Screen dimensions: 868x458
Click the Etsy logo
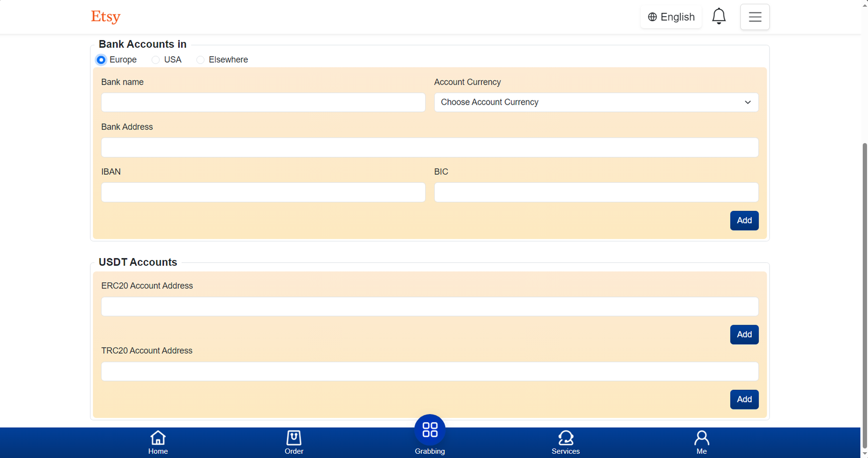pos(106,17)
